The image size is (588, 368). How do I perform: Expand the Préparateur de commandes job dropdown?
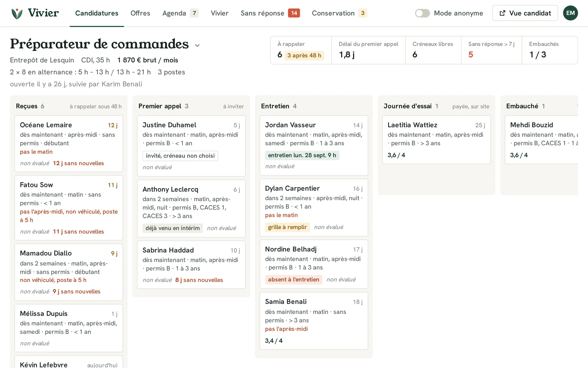(x=197, y=45)
